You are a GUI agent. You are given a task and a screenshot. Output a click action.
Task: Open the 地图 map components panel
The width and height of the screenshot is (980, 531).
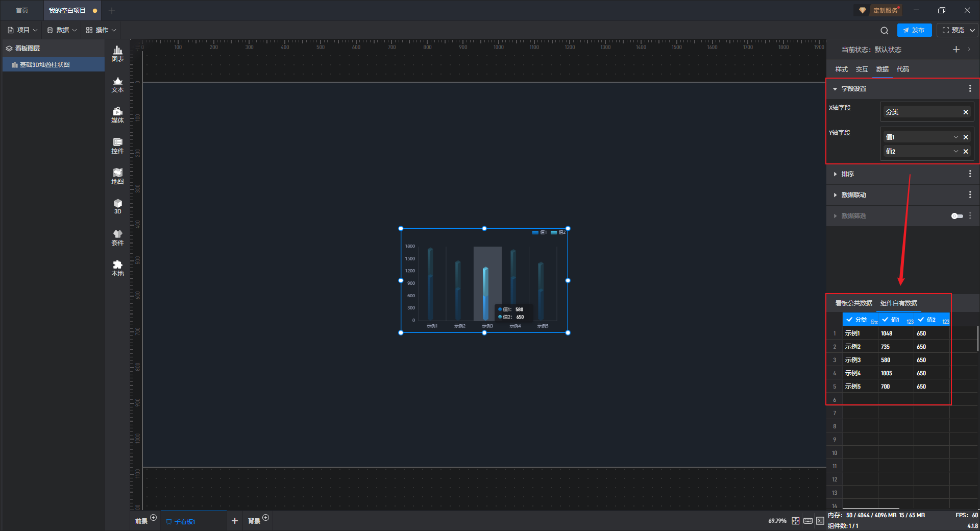point(117,176)
